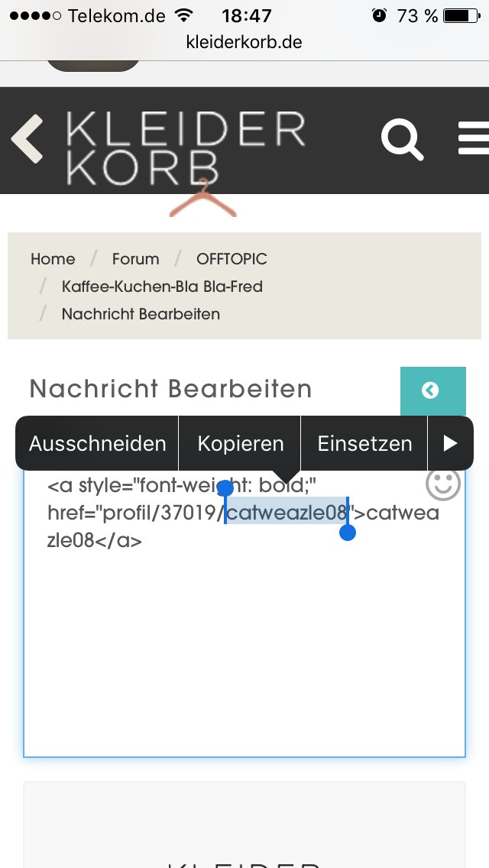
Task: Tap the back chevron in the header
Action: (28, 139)
